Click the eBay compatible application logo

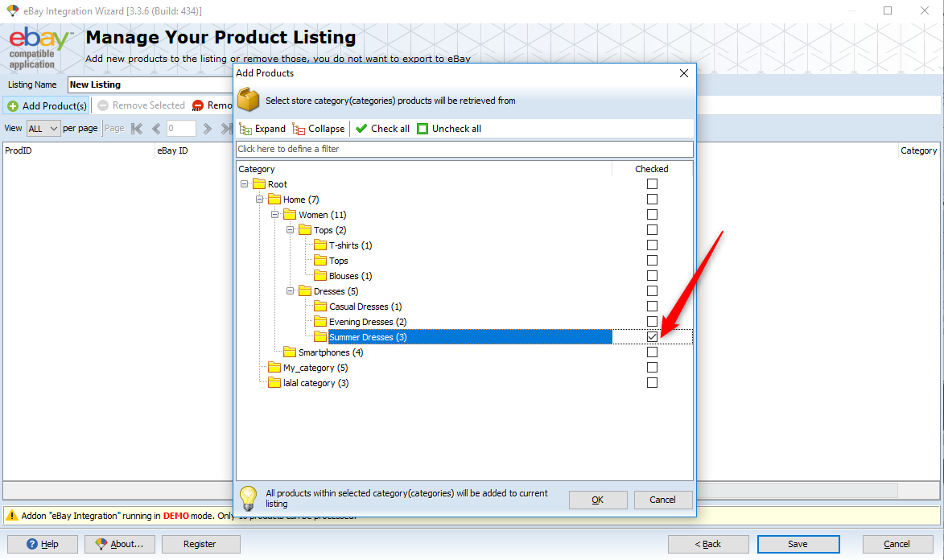(x=39, y=48)
